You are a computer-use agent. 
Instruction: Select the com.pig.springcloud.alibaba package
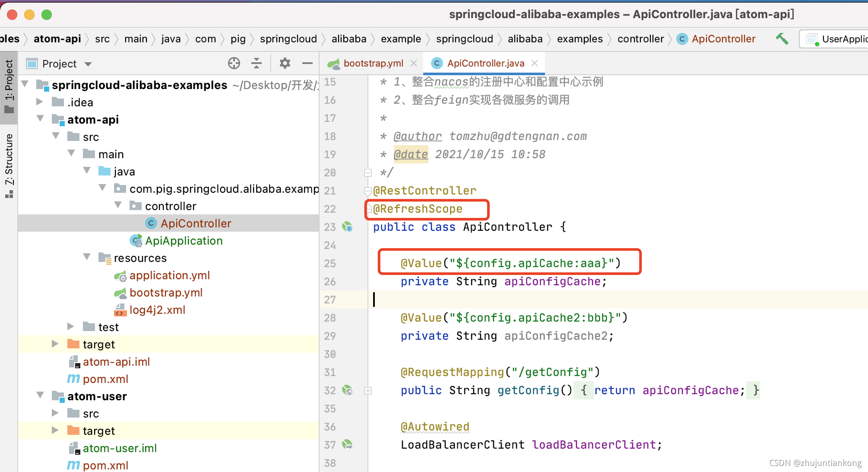pyautogui.click(x=224, y=189)
